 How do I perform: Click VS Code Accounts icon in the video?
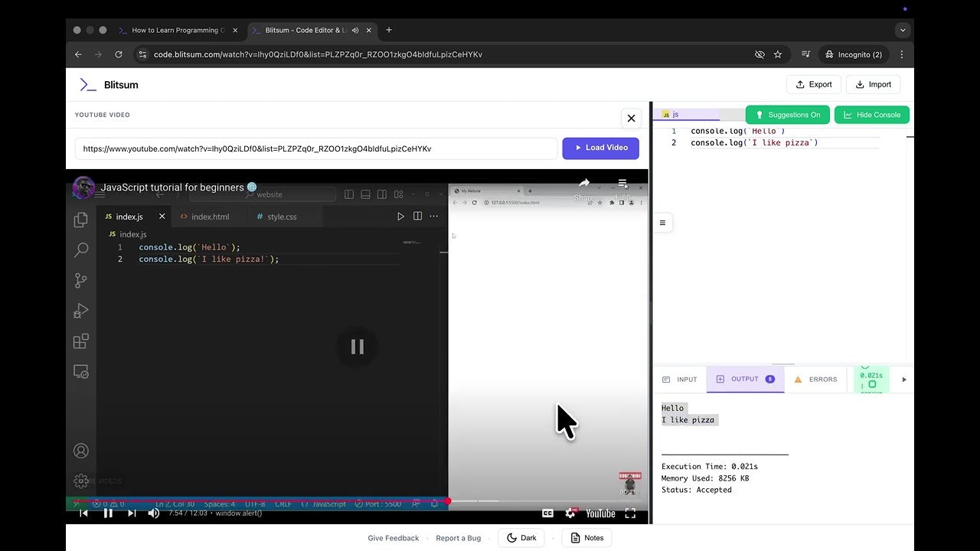(x=80, y=452)
